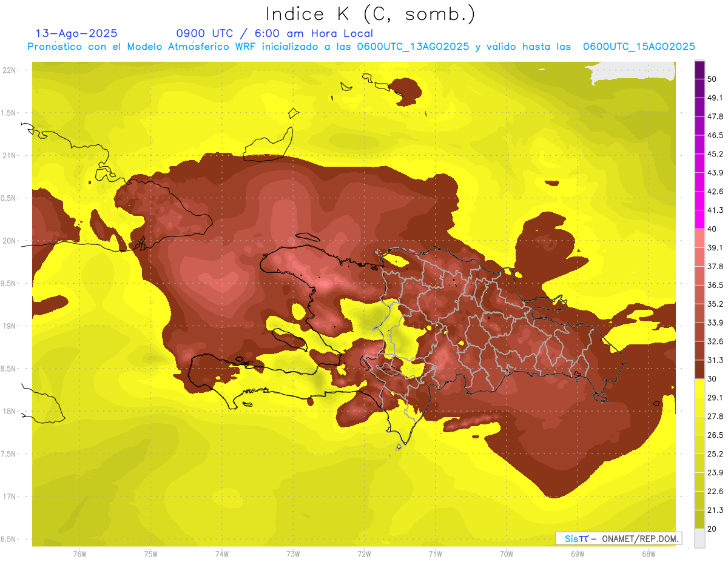Select the date text "13-Ago-2025"
Viewport: 728px width, 562px height.
coord(76,33)
